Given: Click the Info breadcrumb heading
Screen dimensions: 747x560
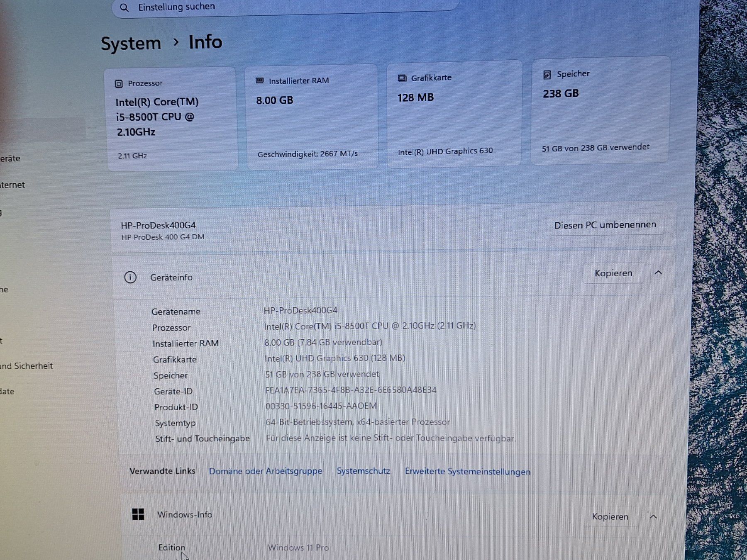Looking at the screenshot, I should 205,42.
